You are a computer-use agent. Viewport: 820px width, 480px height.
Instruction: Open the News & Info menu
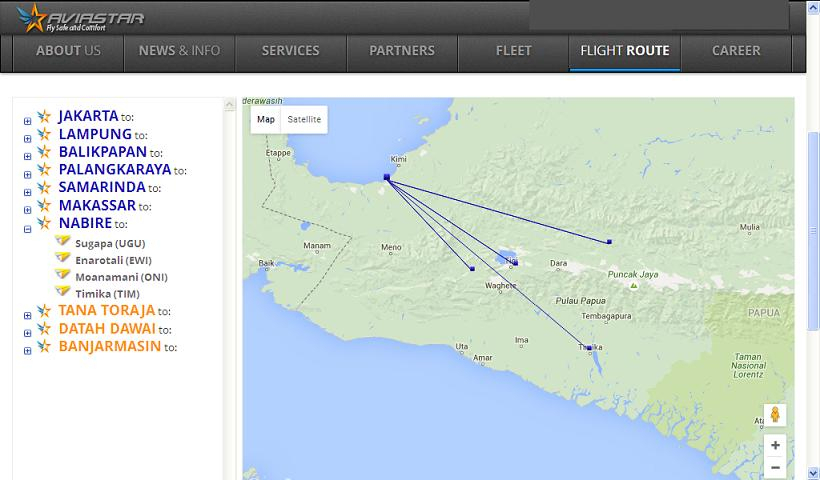(179, 51)
